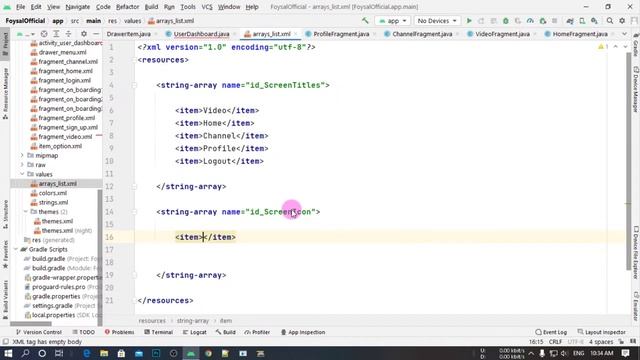The height and width of the screenshot is (360, 640).
Task: Open the Logcat tool window
Action: coord(195,332)
